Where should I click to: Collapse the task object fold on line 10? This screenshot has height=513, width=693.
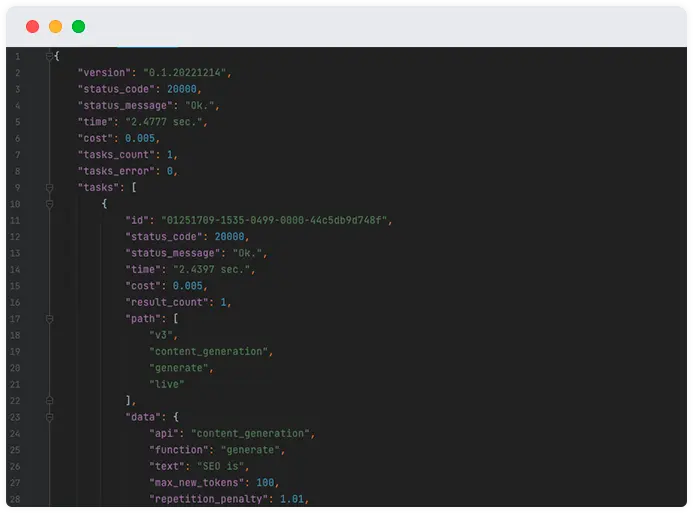click(x=50, y=204)
